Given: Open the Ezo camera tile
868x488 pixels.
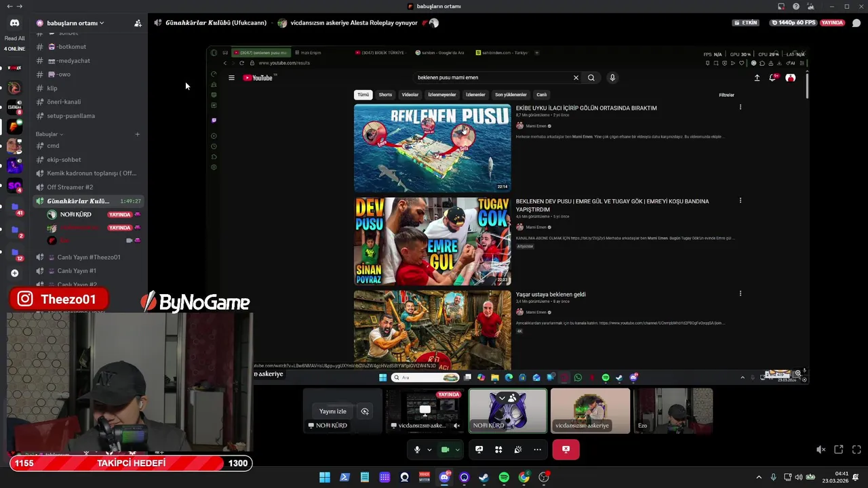Looking at the screenshot, I should coord(673,411).
